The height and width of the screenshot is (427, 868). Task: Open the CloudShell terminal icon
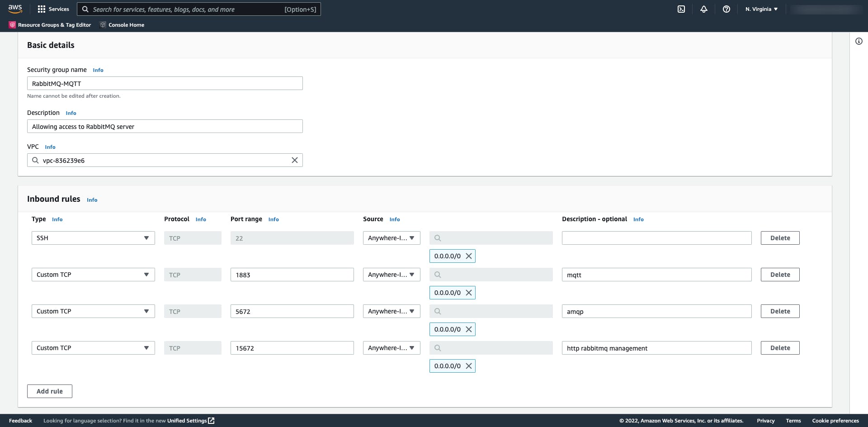coord(681,9)
